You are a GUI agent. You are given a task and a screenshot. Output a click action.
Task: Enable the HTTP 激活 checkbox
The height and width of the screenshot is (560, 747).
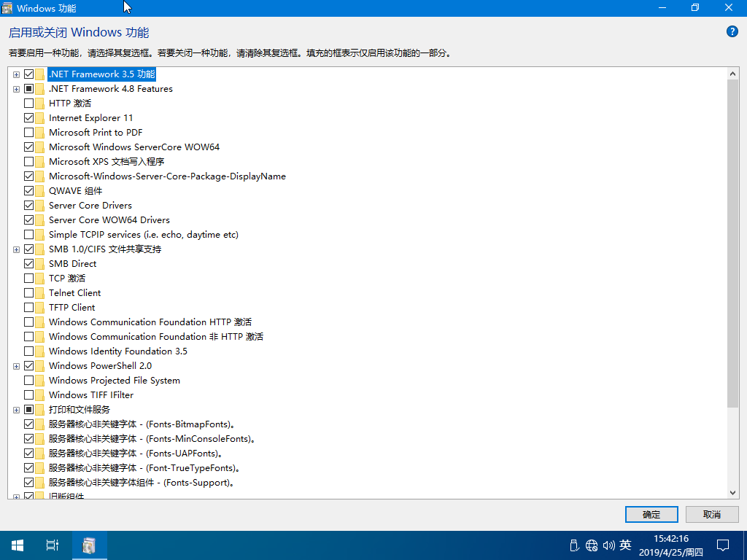point(28,104)
